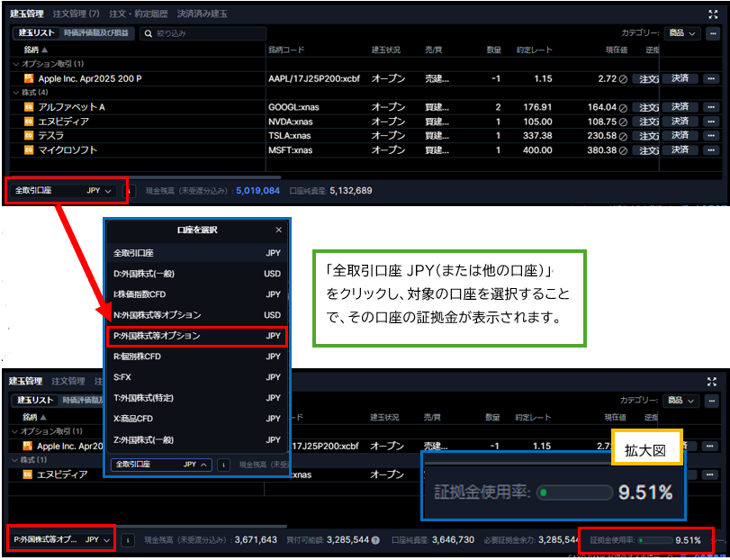The width and height of the screenshot is (730, 560).
Task: Click the 絞り込み filter input field
Action: coord(203,33)
